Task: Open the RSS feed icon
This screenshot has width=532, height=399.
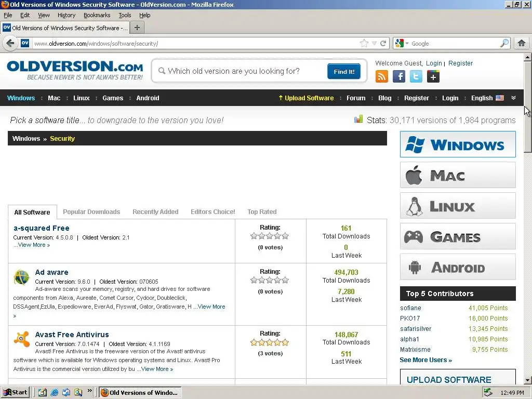Action: pyautogui.click(x=382, y=76)
